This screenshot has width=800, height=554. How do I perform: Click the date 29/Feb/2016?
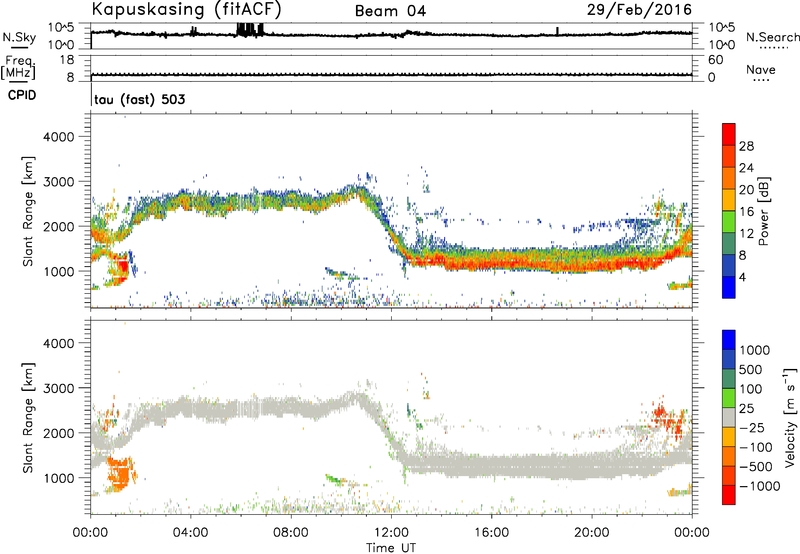click(639, 10)
